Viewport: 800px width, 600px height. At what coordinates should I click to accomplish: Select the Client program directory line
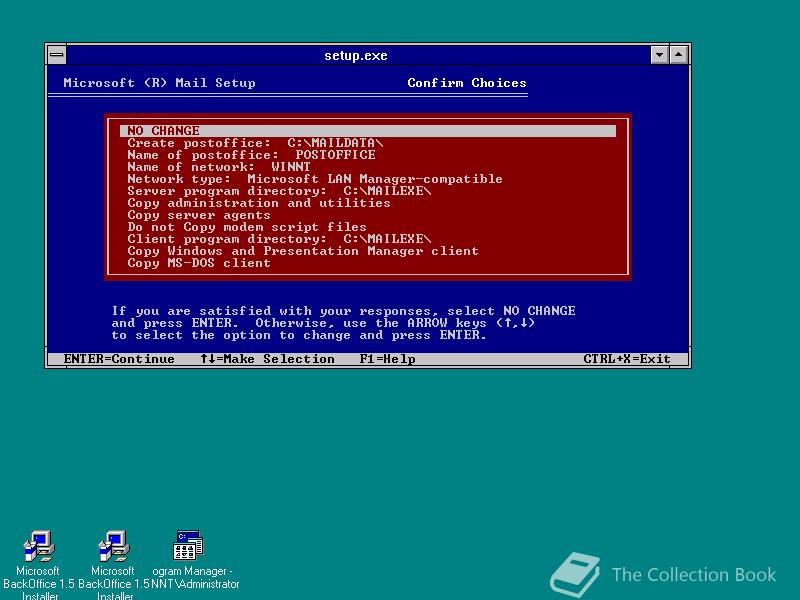point(279,239)
